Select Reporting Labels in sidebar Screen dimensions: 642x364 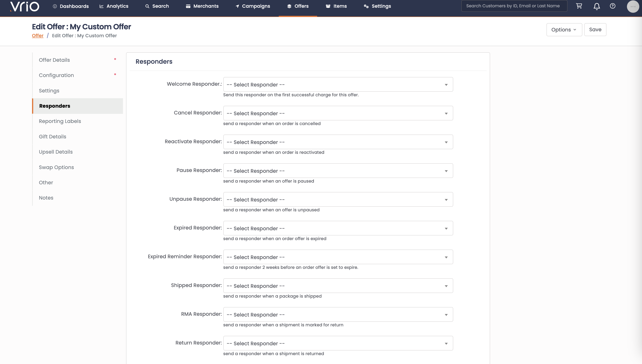[x=78, y=121]
